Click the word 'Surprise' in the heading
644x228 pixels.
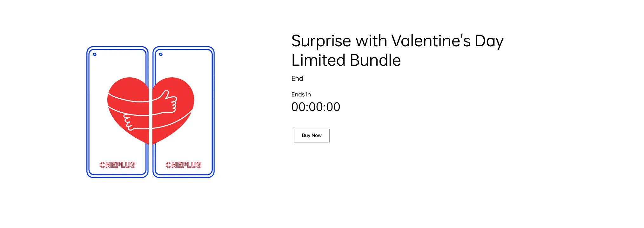(x=321, y=41)
